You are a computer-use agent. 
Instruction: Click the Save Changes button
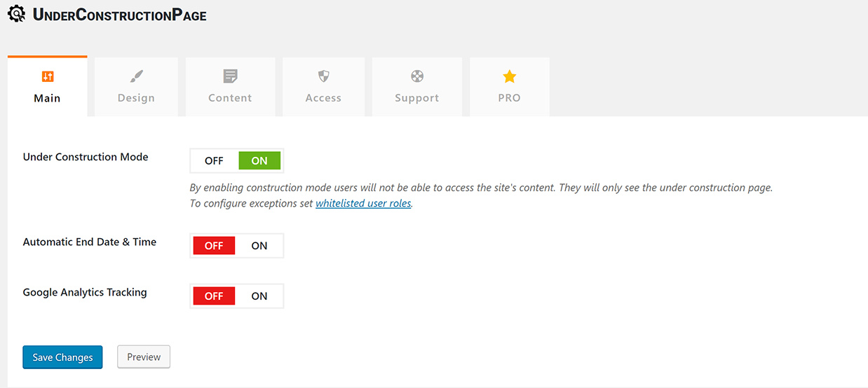62,357
